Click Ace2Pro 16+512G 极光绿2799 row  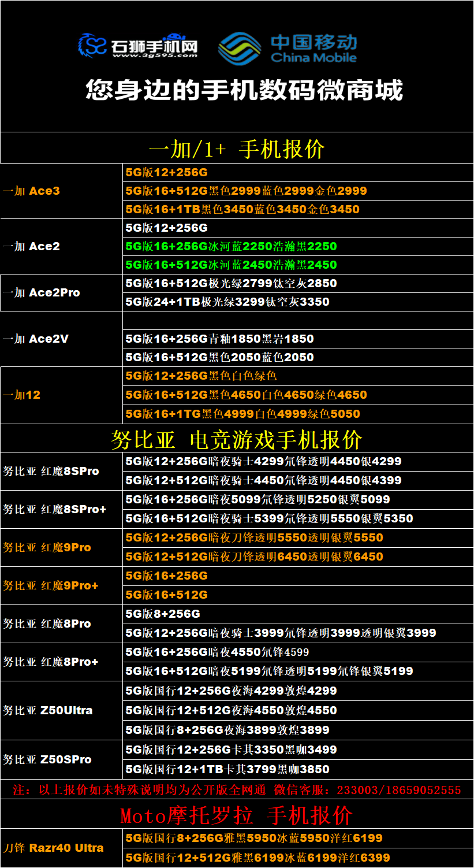click(298, 283)
